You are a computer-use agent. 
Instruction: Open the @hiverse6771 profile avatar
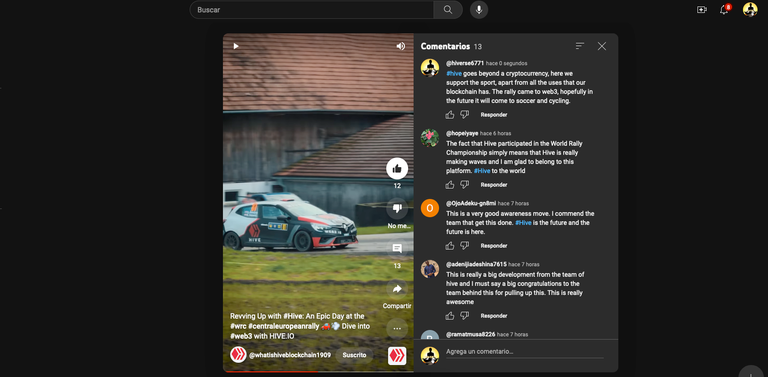(430, 68)
